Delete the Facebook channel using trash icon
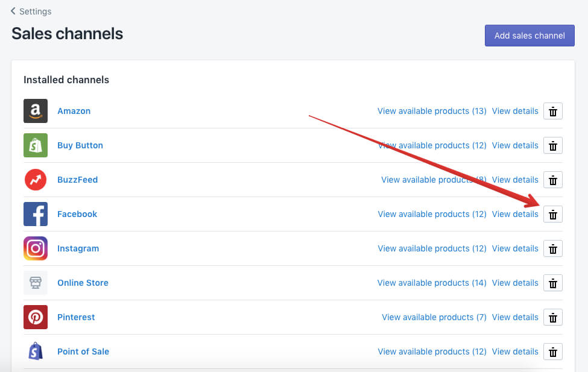The width and height of the screenshot is (588, 372). pos(553,215)
